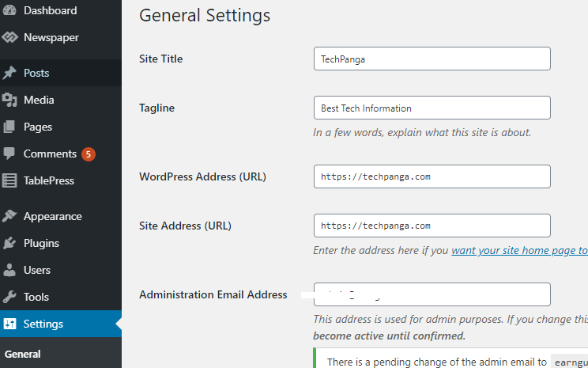
Task: Open the Tools menu
Action: point(61,297)
